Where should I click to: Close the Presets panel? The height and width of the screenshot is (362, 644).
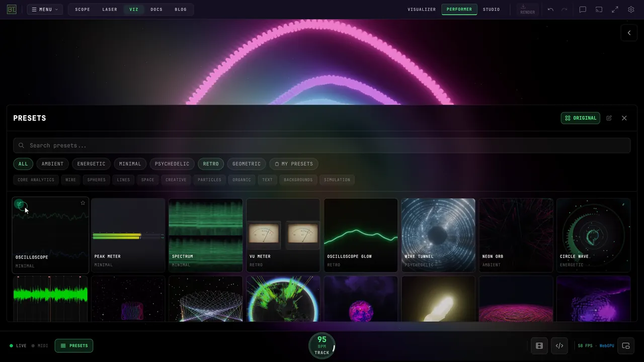click(x=624, y=118)
